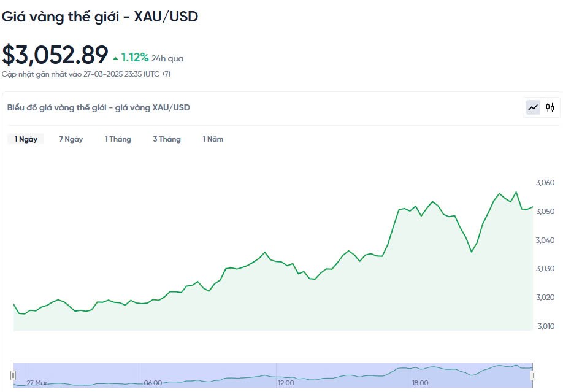The height and width of the screenshot is (392, 563).
Task: Click the $3,052.89 gold price
Action: [x=55, y=55]
